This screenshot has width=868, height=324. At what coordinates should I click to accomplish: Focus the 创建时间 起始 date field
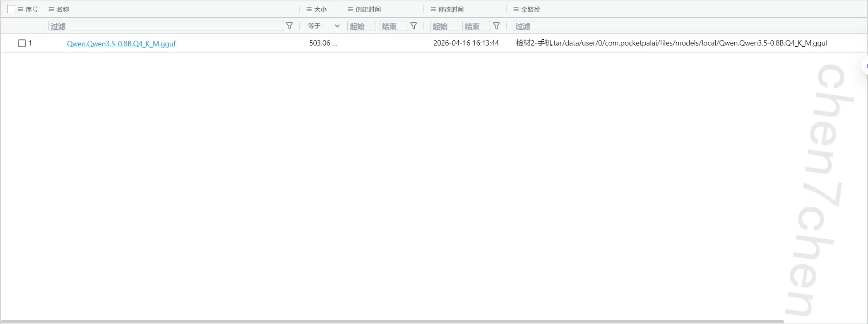[361, 26]
